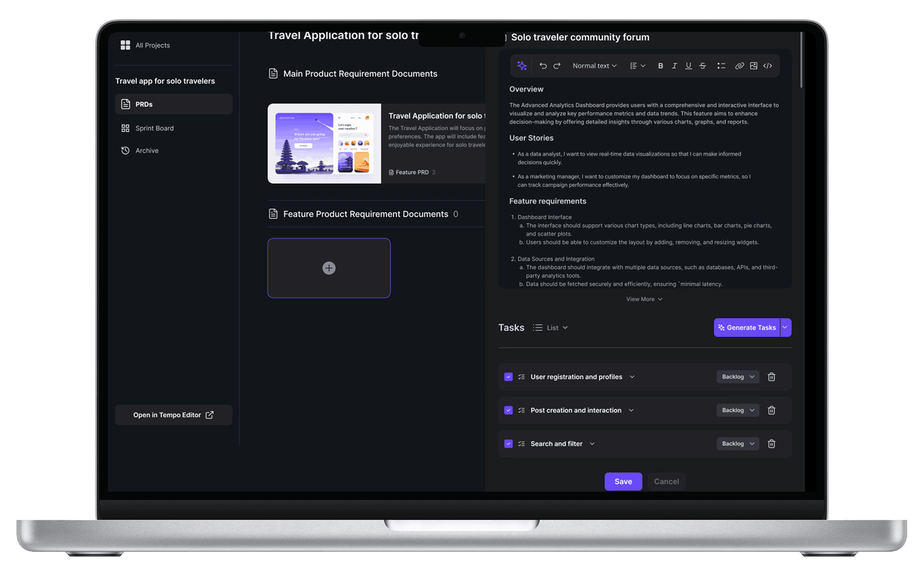Open the Normal text style dropdown
Viewport: 924px width, 562px height.
pyautogui.click(x=594, y=66)
